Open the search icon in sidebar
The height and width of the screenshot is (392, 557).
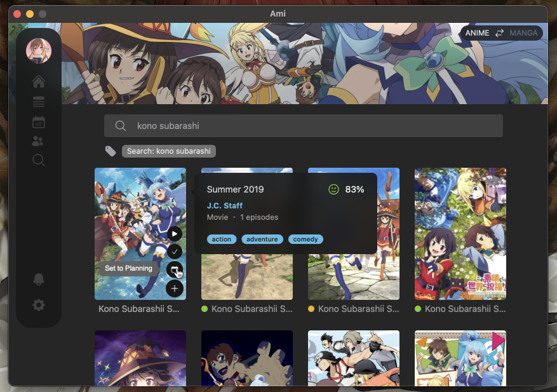(x=38, y=160)
